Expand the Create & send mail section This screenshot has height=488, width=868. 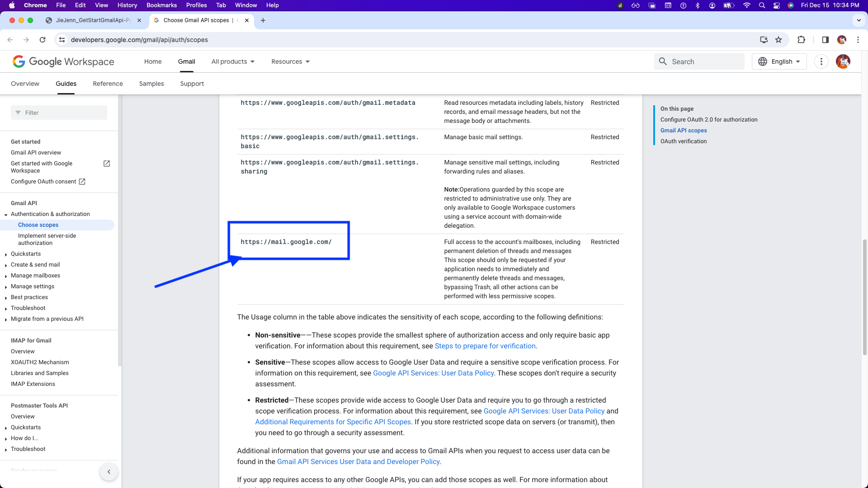pyautogui.click(x=6, y=265)
